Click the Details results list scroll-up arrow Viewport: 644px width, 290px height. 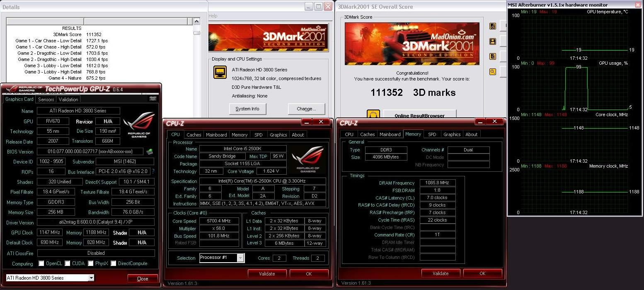click(x=197, y=22)
